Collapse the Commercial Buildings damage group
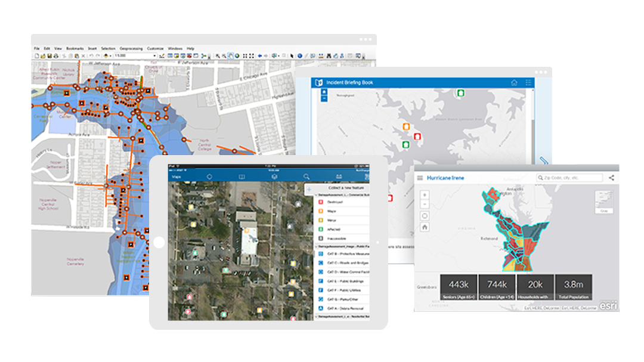This screenshot has height=362, width=644. point(317,195)
